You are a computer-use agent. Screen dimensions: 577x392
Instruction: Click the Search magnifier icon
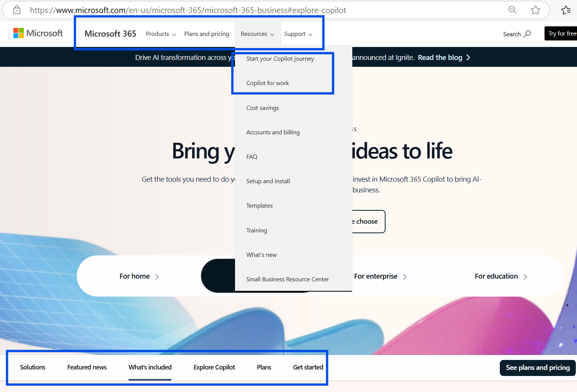pos(527,34)
